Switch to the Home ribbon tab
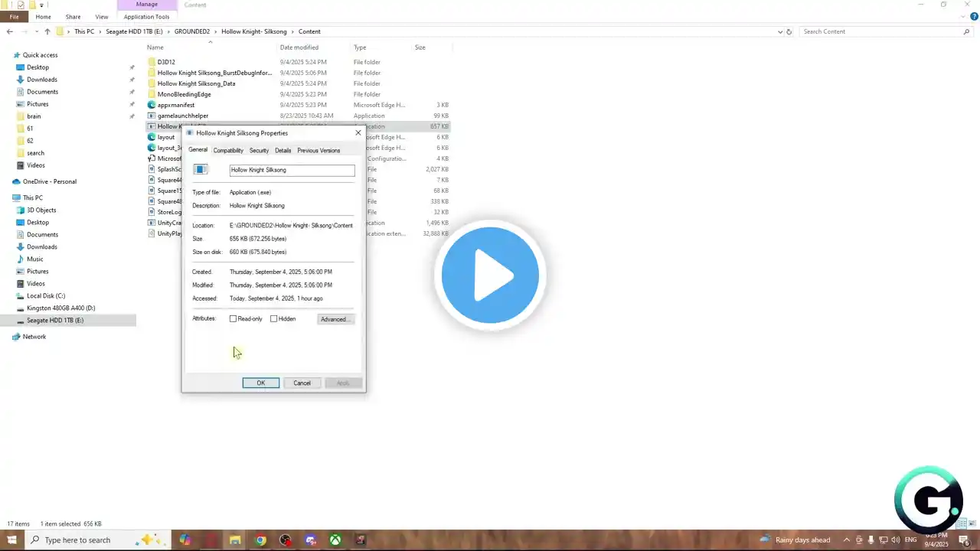 (43, 17)
